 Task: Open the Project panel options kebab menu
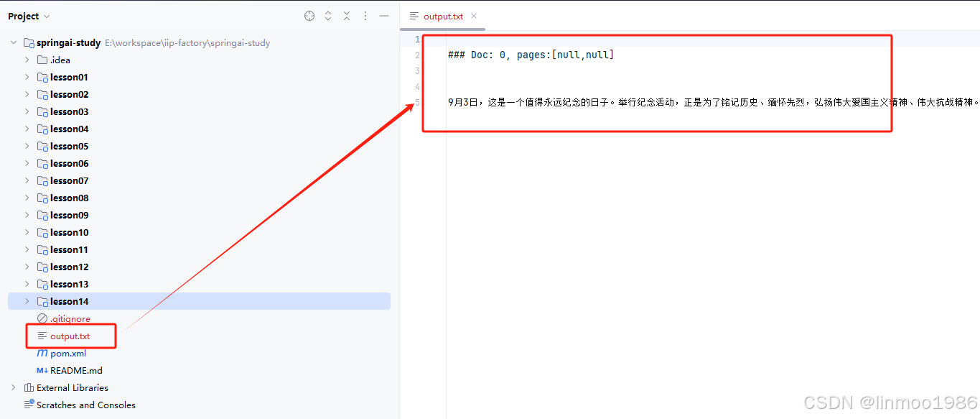coord(365,15)
